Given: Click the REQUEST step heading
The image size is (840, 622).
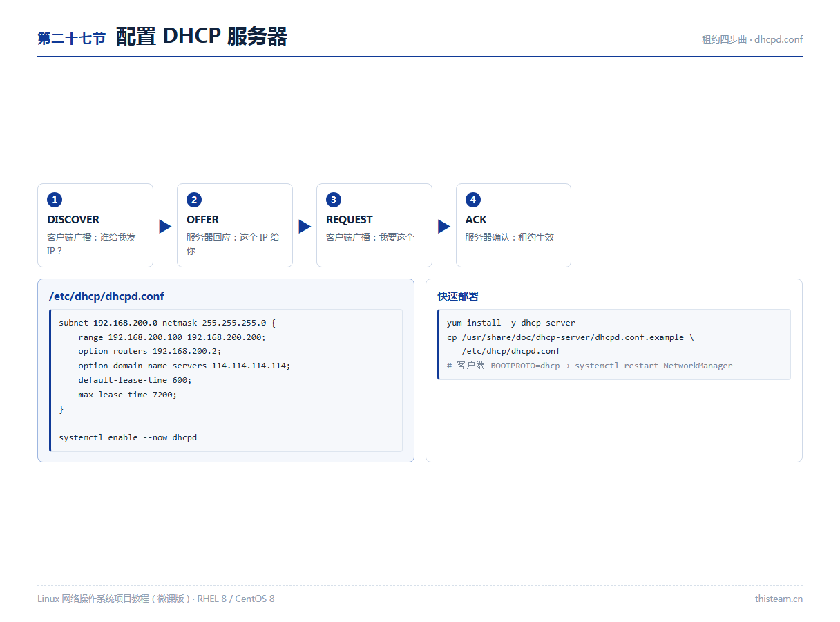Looking at the screenshot, I should click(350, 220).
